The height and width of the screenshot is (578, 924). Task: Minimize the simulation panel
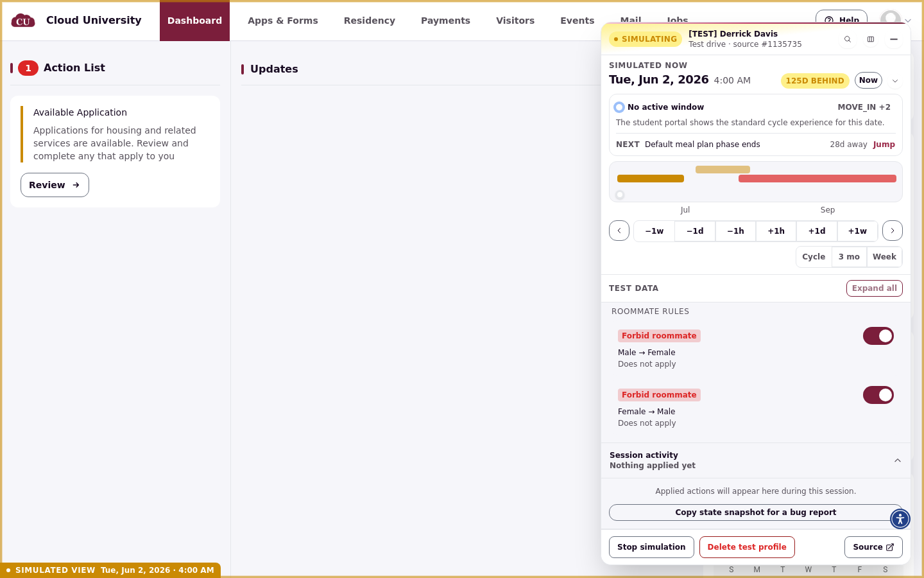[x=894, y=39]
